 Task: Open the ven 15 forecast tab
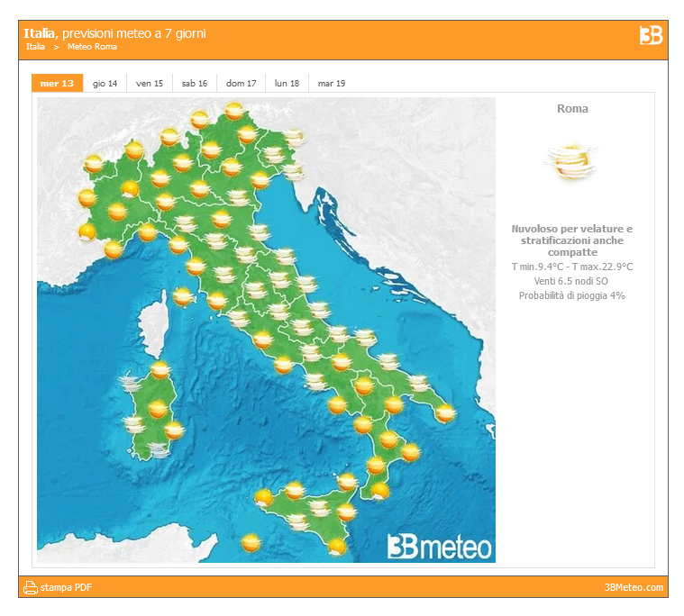(x=150, y=84)
